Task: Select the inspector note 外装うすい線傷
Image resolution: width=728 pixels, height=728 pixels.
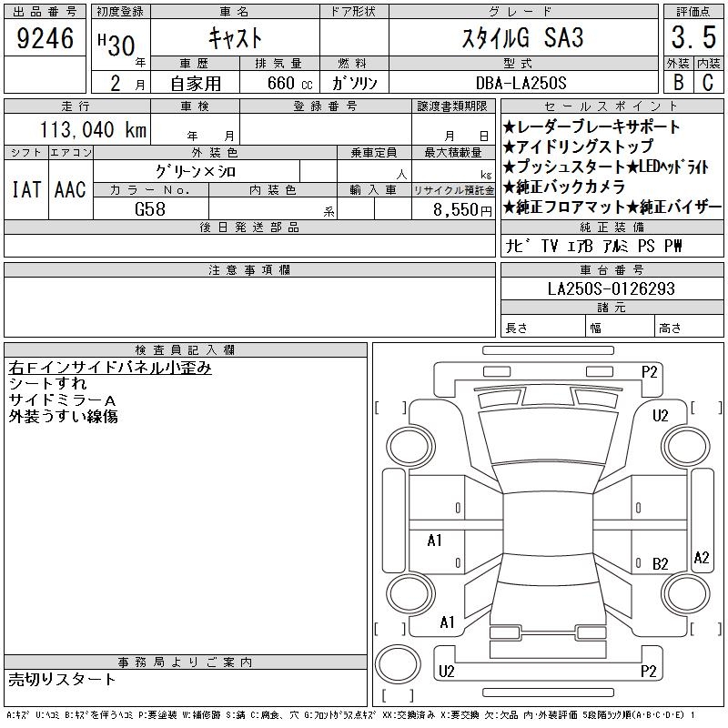Action: pyautogui.click(x=63, y=416)
